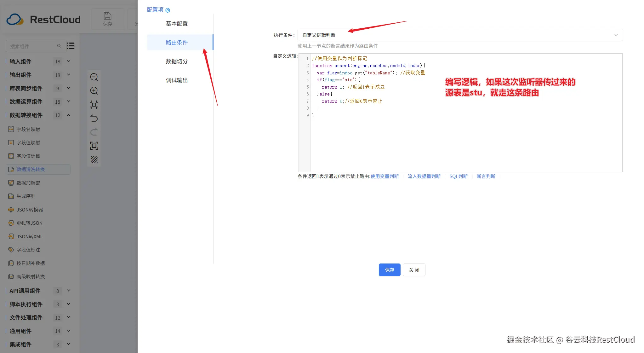Image resolution: width=644 pixels, height=353 pixels.
Task: Click the 流入数据量判断 link
Action: tap(424, 176)
